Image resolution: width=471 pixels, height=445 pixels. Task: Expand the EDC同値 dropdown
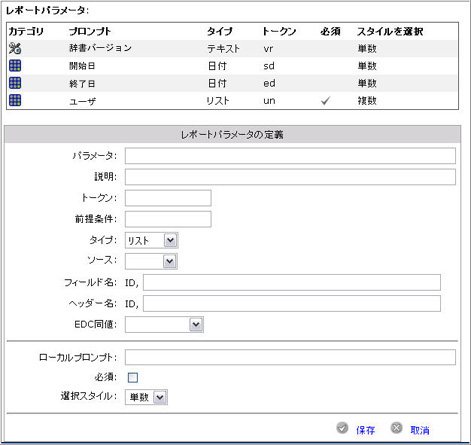(164, 325)
